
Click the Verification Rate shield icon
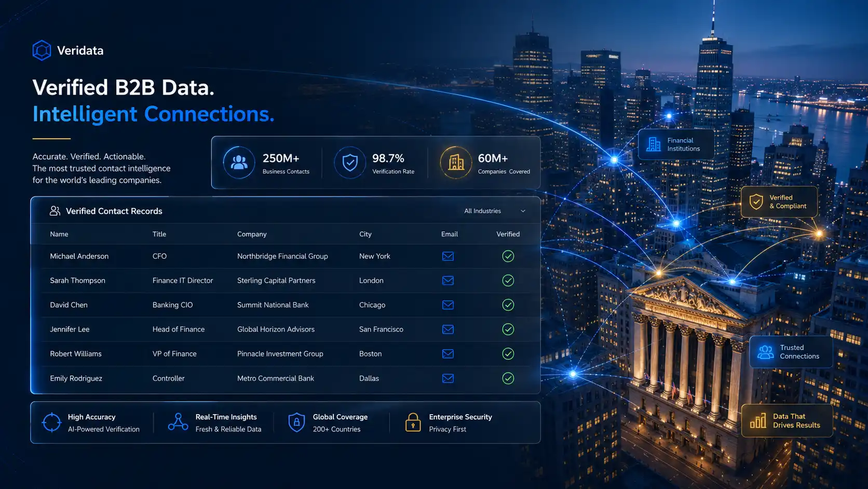350,163
